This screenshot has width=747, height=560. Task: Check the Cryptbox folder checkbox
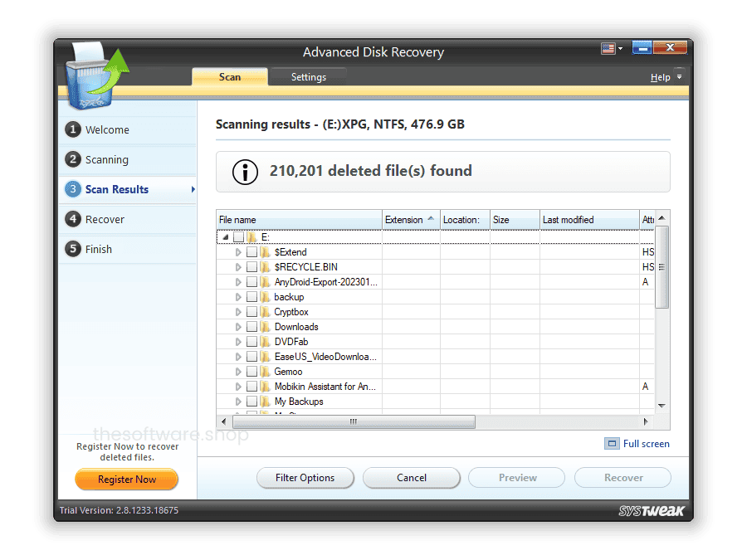(252, 312)
